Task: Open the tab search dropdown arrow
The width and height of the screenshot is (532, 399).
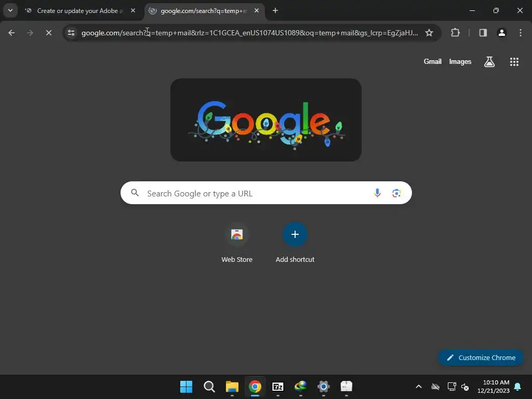Action: [10, 10]
